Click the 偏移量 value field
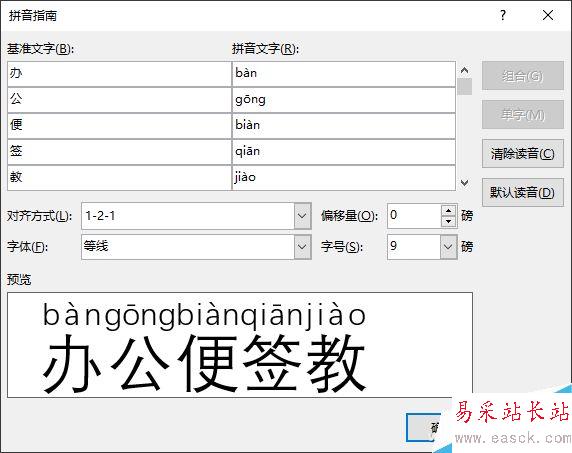 (x=414, y=216)
